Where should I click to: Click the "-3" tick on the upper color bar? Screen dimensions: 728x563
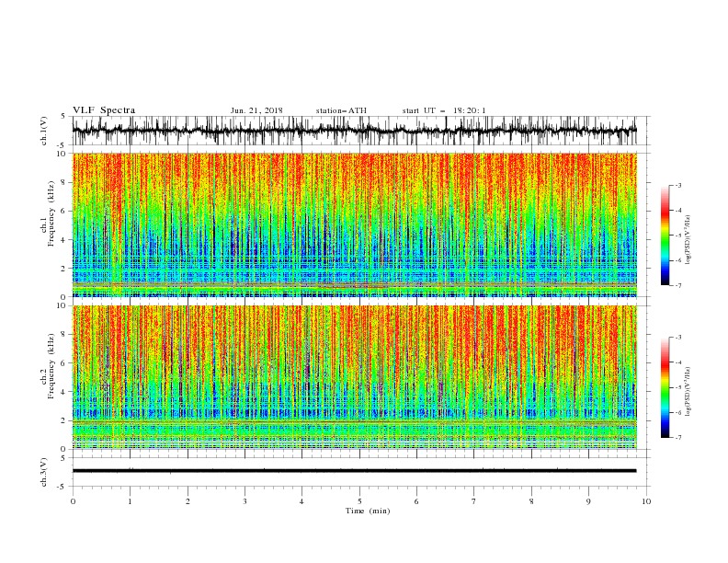click(677, 185)
